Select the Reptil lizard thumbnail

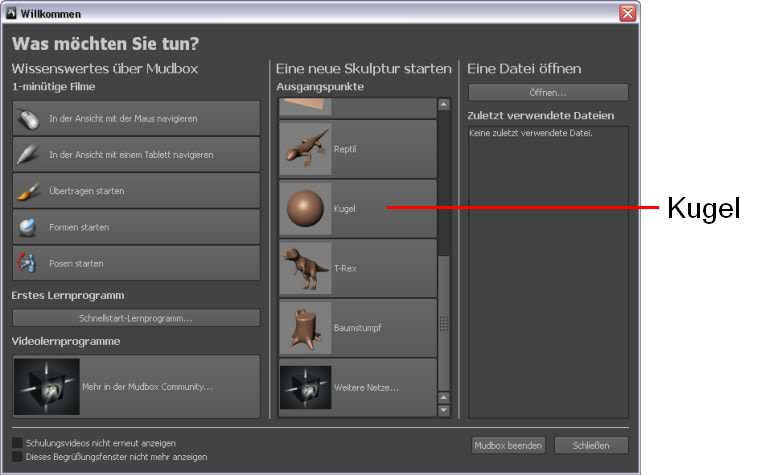click(305, 149)
